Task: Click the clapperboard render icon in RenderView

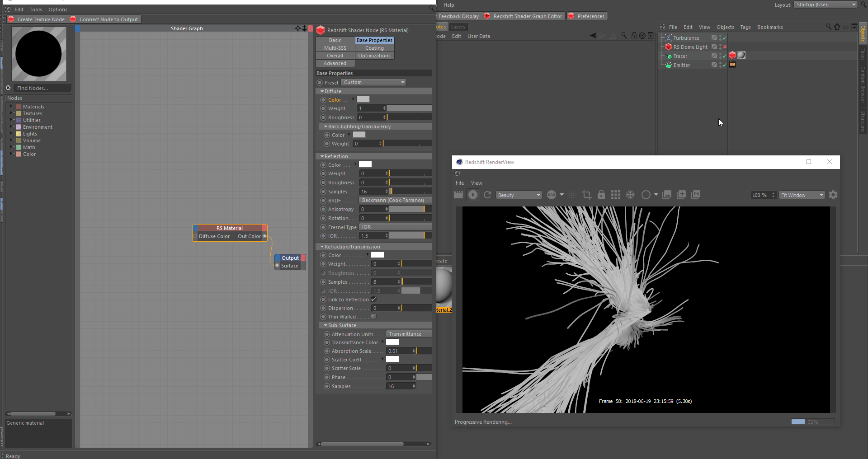Action: 458,195
